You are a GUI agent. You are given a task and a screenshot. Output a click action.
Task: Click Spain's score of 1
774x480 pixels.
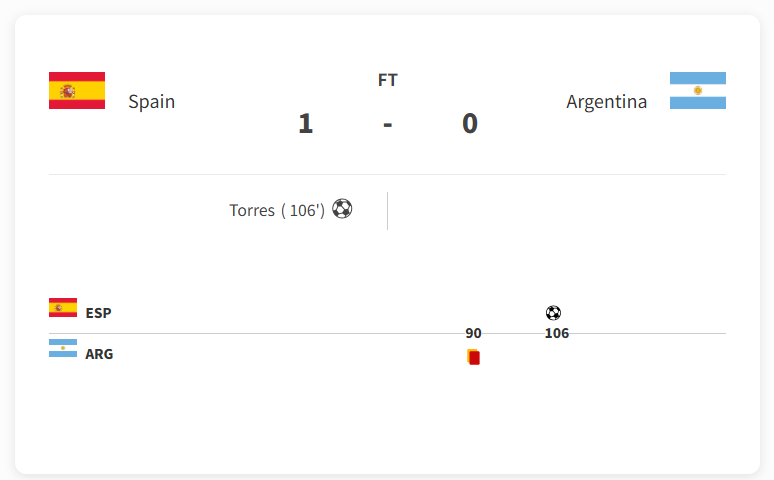click(306, 123)
